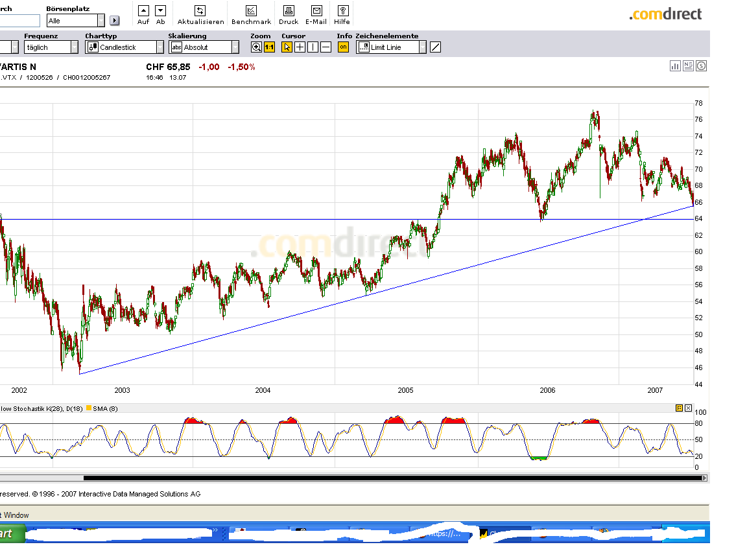The width and height of the screenshot is (747, 560).
Task: Activate the Zoom magnifier tool
Action: click(257, 47)
